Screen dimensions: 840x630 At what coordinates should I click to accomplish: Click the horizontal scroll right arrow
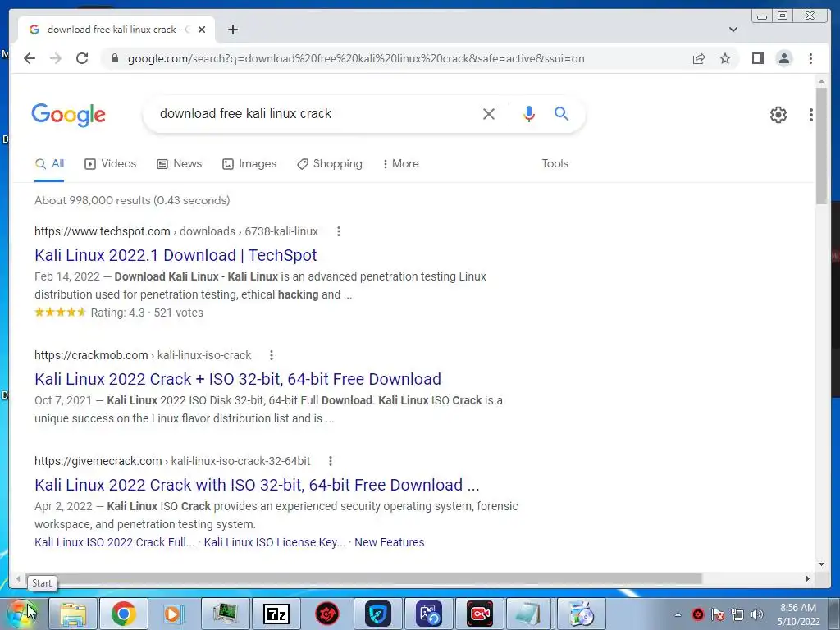(x=808, y=578)
